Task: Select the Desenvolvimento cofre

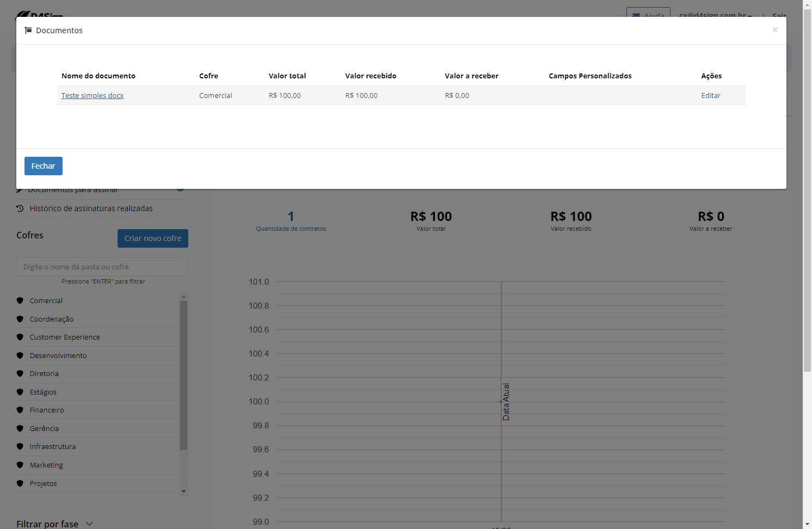Action: pyautogui.click(x=58, y=355)
